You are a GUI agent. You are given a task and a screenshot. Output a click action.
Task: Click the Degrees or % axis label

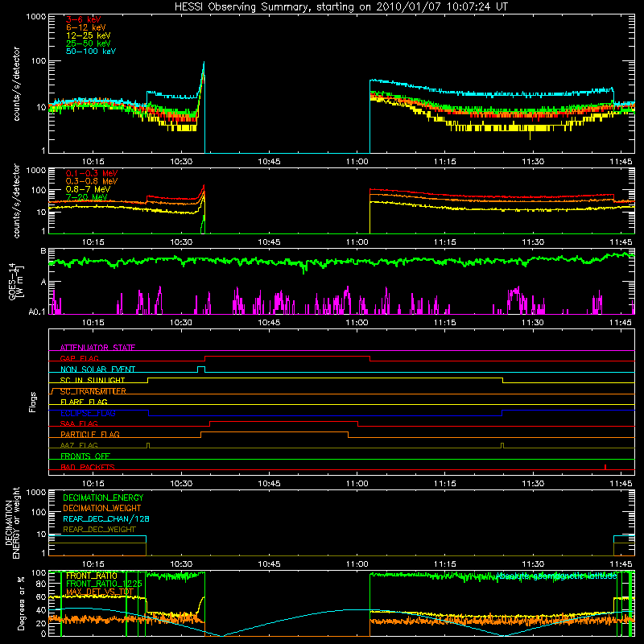[x=21, y=603]
